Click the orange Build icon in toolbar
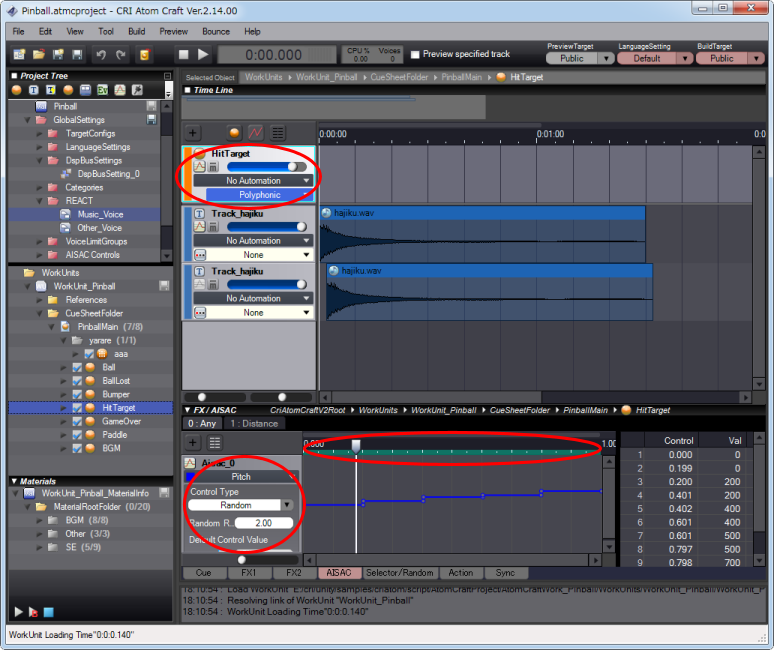Image resolution: width=774 pixels, height=650 pixels. click(145, 55)
